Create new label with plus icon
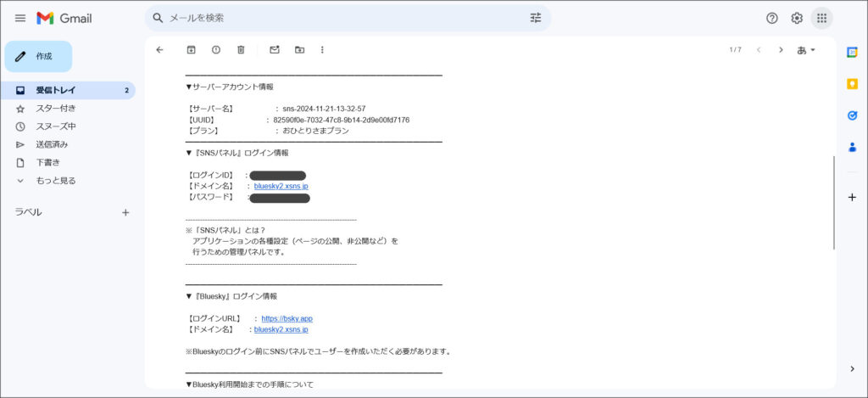The image size is (868, 398). [x=125, y=212]
